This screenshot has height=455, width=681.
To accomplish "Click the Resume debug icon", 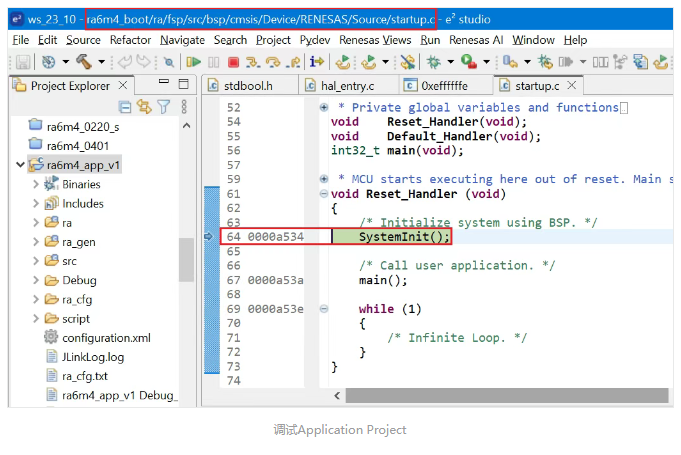I will pyautogui.click(x=193, y=62).
